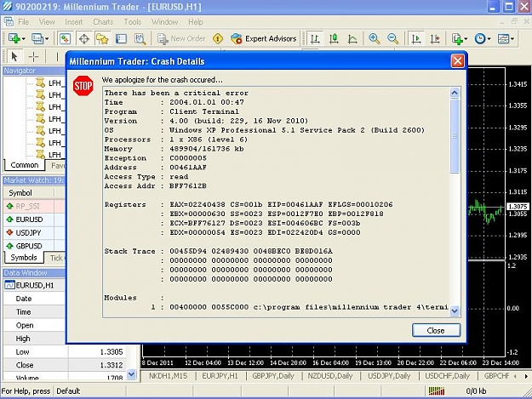
Task: Toggle the Chart Shift icon
Action: coord(435,38)
